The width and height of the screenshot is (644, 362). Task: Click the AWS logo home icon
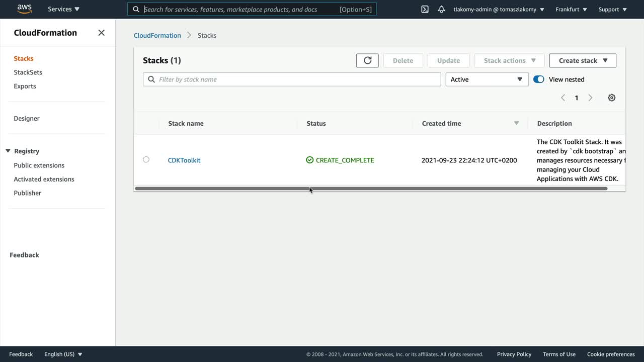click(x=24, y=9)
